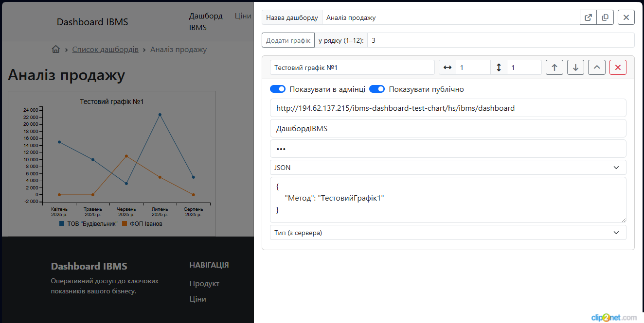Viewport: 644px width, 323px height.
Task: Toggle Показувати в адмінці switch
Action: (278, 89)
